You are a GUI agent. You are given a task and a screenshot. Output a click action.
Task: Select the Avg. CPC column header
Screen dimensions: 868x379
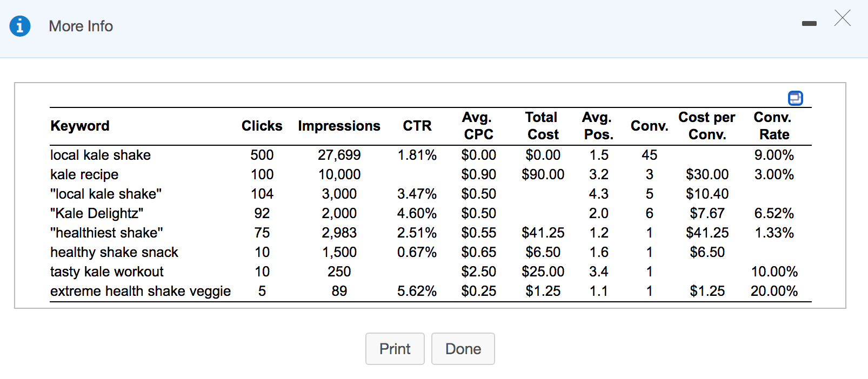pyautogui.click(x=478, y=126)
